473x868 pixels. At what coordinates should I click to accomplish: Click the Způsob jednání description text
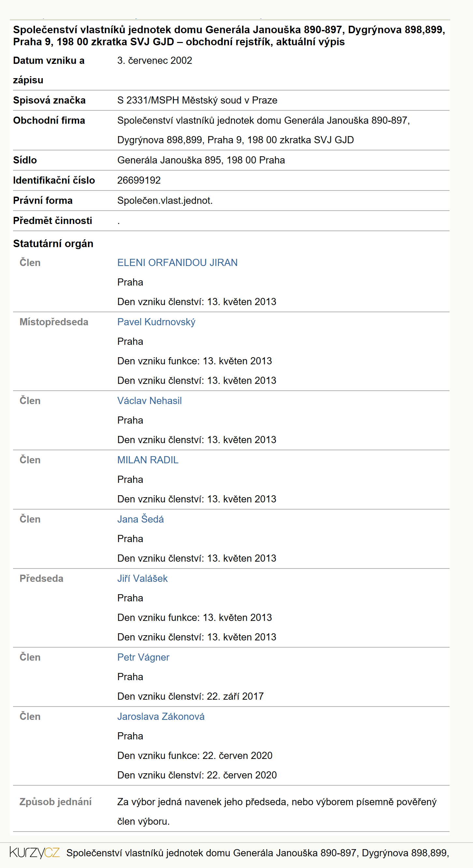coord(277,811)
